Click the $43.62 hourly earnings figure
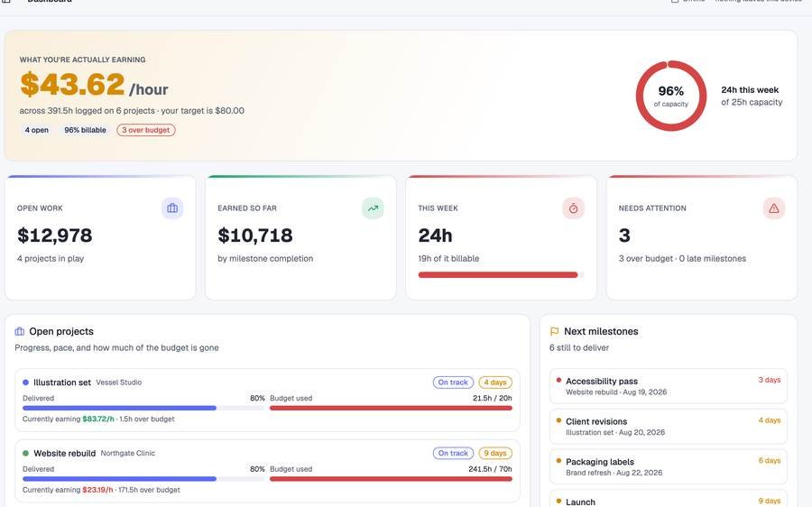The width and height of the screenshot is (812, 507). point(72,85)
